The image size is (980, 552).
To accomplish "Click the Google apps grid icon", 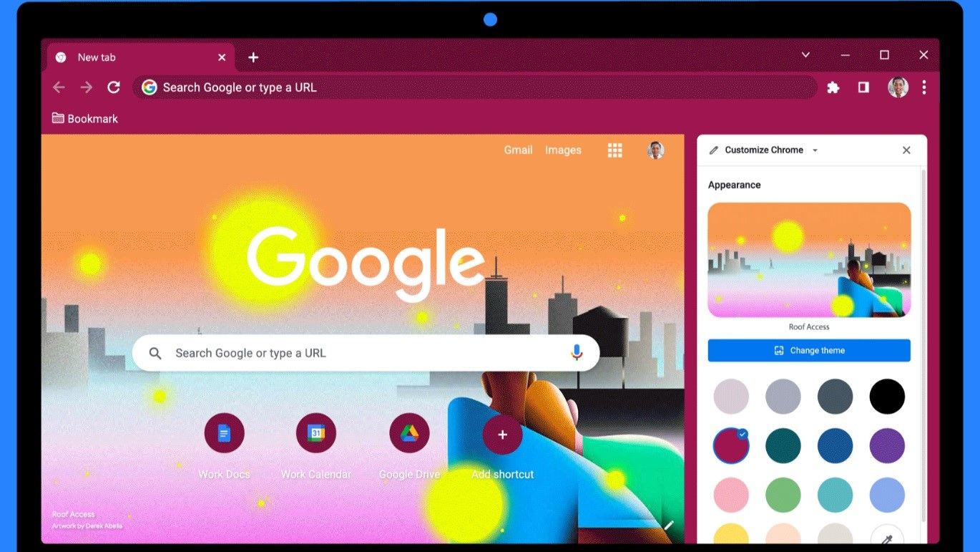I will point(614,150).
